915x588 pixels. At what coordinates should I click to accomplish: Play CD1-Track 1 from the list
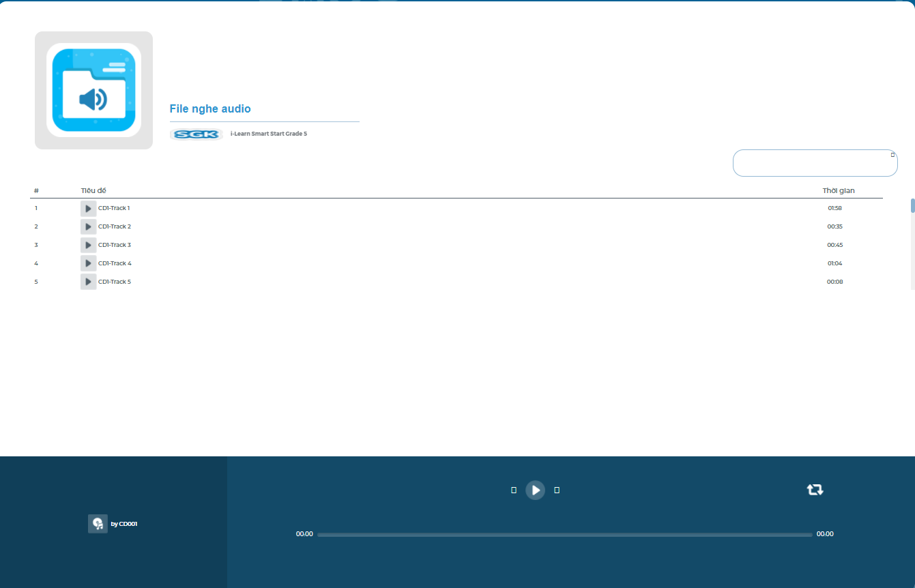coord(88,208)
